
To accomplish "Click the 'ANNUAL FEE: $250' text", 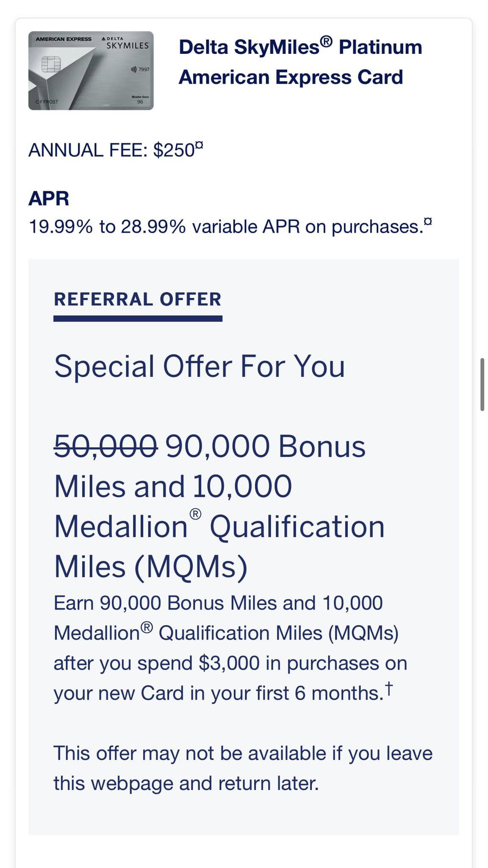I will [112, 150].
